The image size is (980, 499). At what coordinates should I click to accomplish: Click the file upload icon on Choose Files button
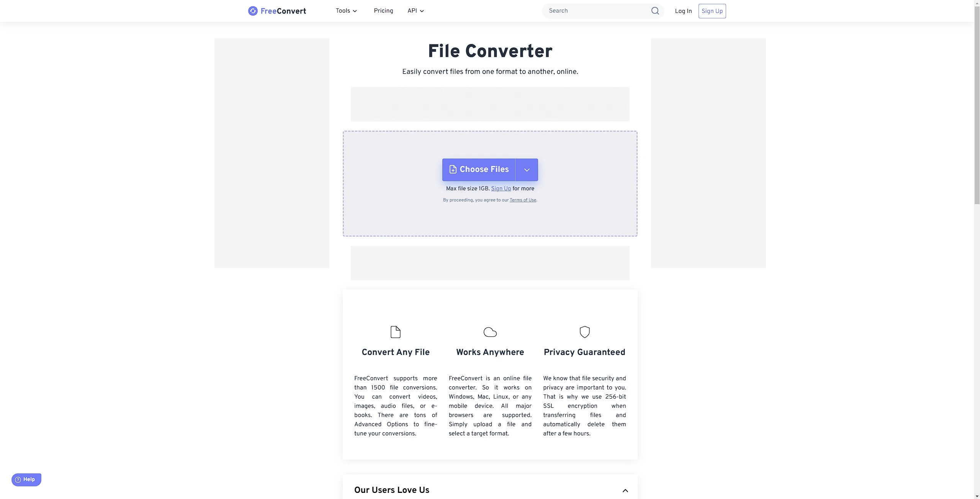point(452,169)
